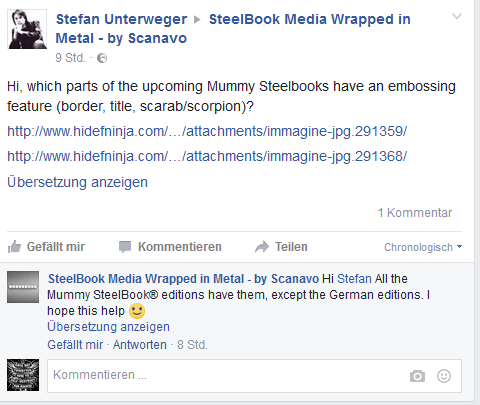Click the 9 Std. post timestamp
The image size is (480, 405).
tap(70, 58)
